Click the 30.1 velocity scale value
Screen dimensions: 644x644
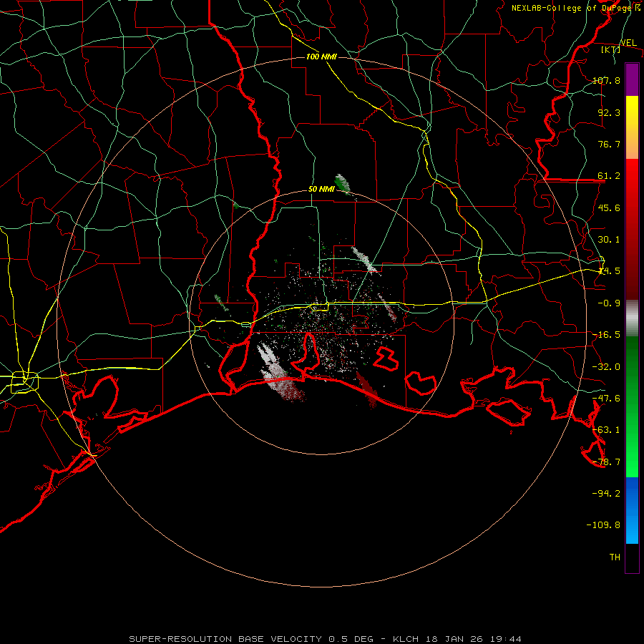click(609, 240)
